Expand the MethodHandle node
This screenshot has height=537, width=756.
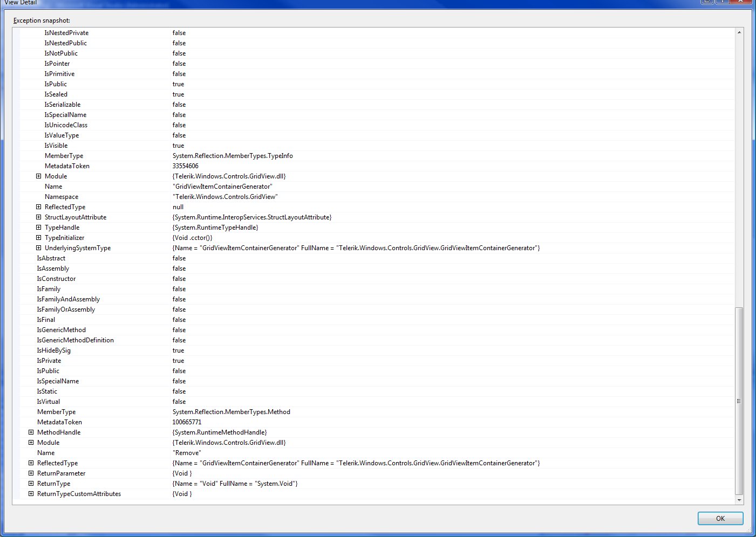coord(31,432)
